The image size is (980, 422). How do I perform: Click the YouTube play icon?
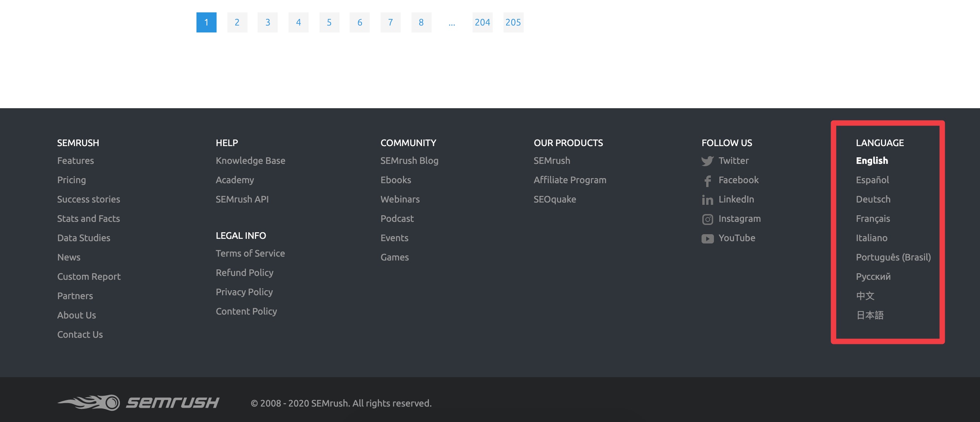click(x=707, y=239)
